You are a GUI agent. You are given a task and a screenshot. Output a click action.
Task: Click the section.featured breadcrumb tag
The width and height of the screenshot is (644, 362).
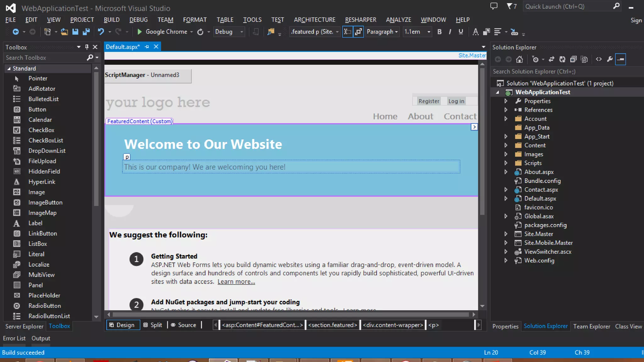(x=333, y=325)
